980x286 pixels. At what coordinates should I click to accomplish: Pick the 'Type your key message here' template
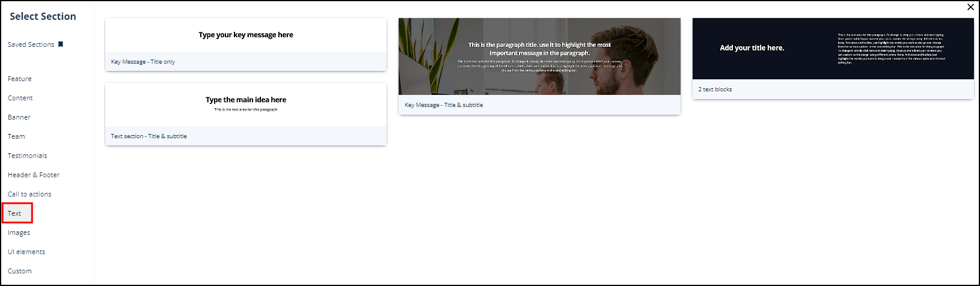[246, 35]
